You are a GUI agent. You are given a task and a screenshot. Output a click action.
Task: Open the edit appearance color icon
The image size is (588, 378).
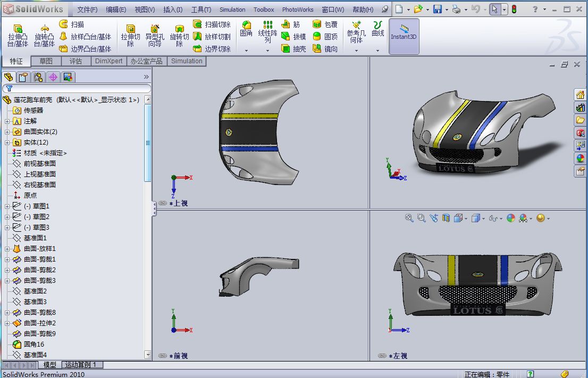511,219
